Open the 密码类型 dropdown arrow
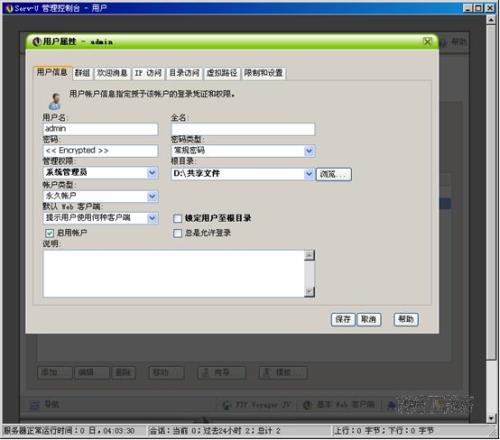 click(x=309, y=151)
